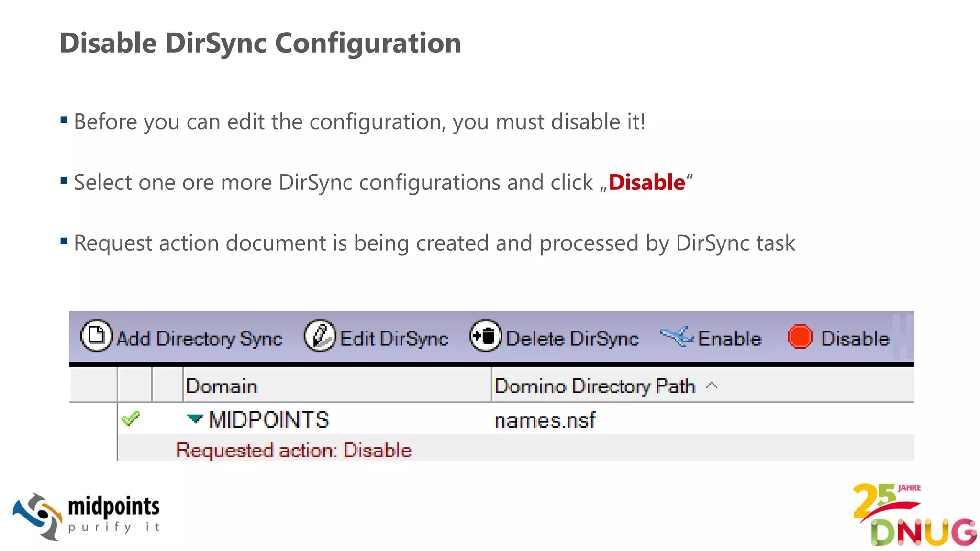
Task: Click the Enable action label
Action: pyautogui.click(x=730, y=339)
